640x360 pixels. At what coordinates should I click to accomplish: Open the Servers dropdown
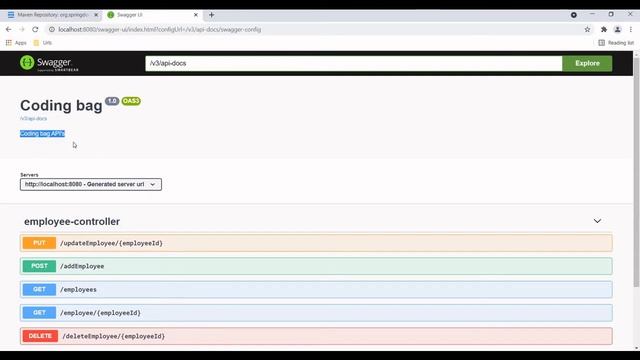pyautogui.click(x=91, y=184)
